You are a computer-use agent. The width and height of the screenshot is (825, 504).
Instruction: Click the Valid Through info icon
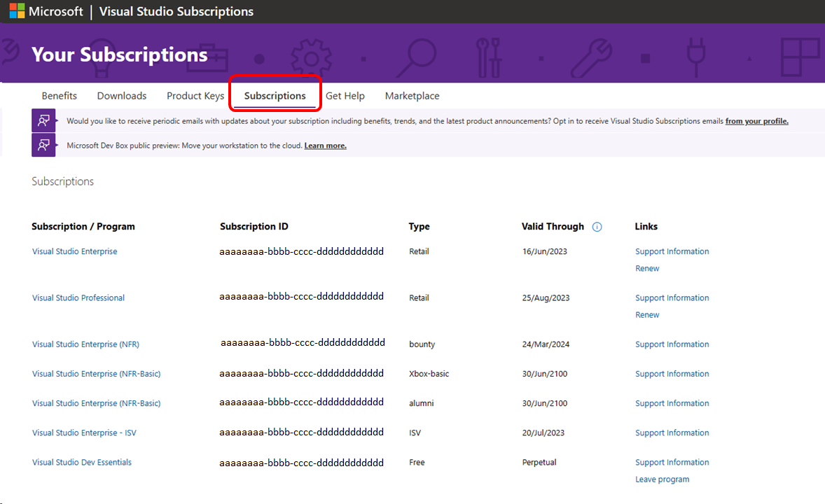[597, 227]
